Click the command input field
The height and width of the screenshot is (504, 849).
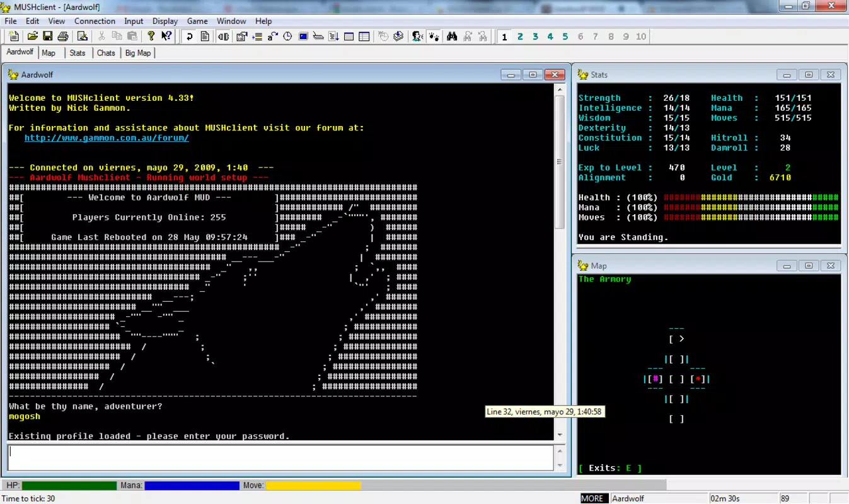tap(280, 457)
